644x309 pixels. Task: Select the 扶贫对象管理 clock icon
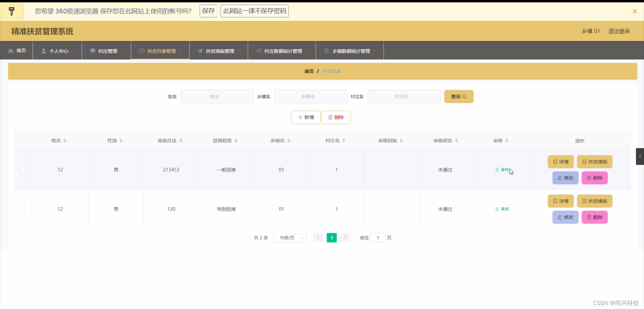(x=141, y=51)
